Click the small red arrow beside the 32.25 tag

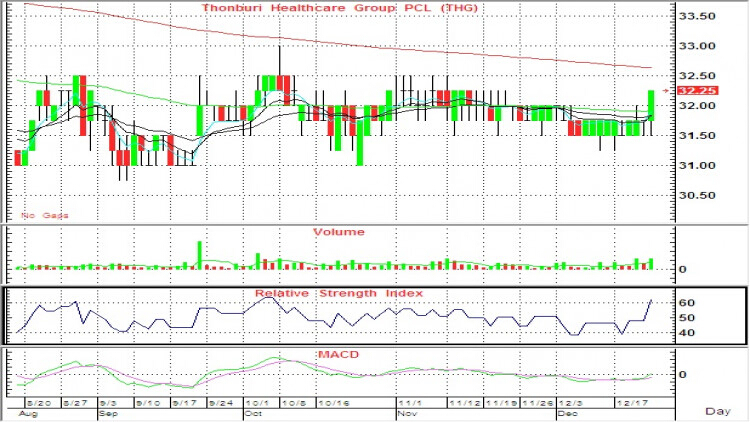tap(666, 90)
